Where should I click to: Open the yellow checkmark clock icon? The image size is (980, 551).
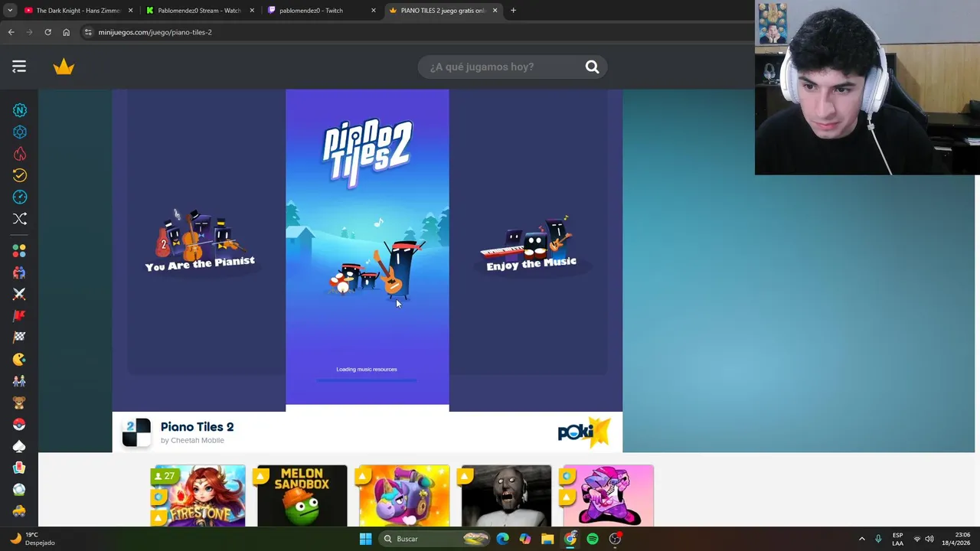click(x=20, y=175)
